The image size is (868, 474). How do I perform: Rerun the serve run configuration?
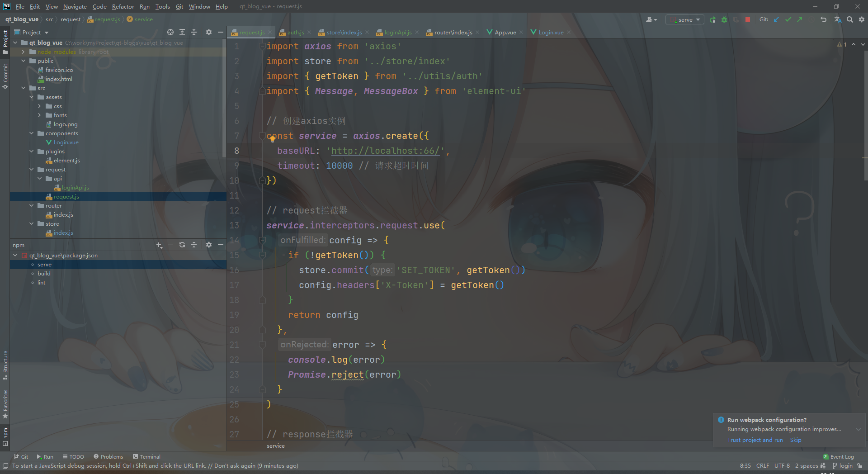point(712,19)
